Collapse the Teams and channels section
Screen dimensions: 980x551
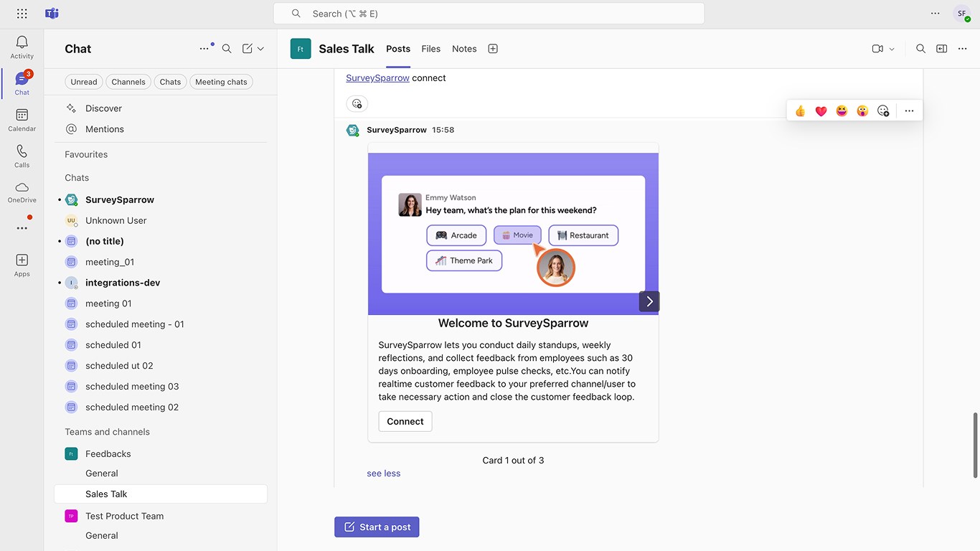107,432
